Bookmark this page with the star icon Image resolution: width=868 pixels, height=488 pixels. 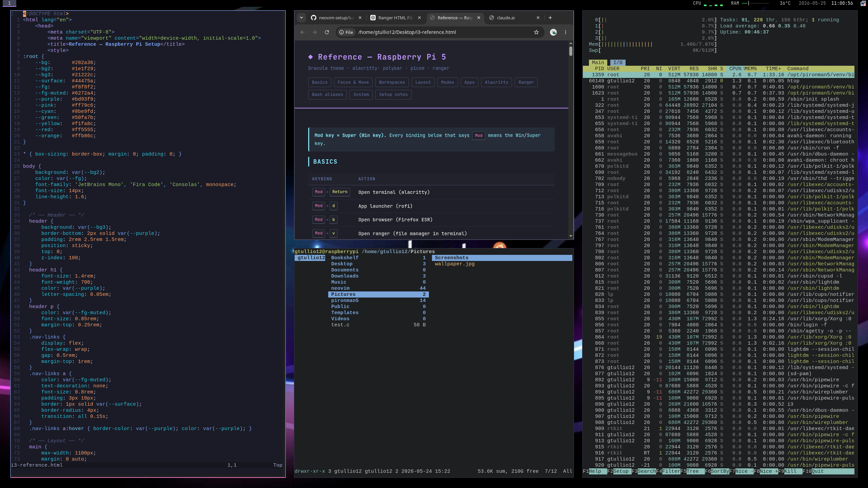[536, 32]
